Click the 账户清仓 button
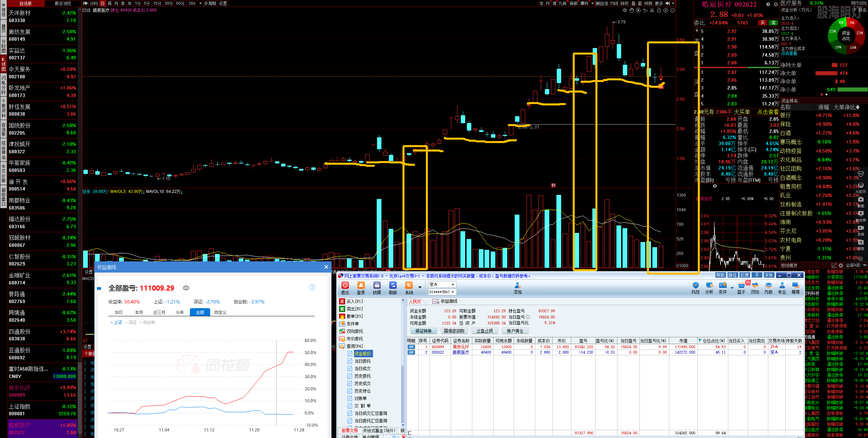The image size is (868, 438). (x=515, y=331)
